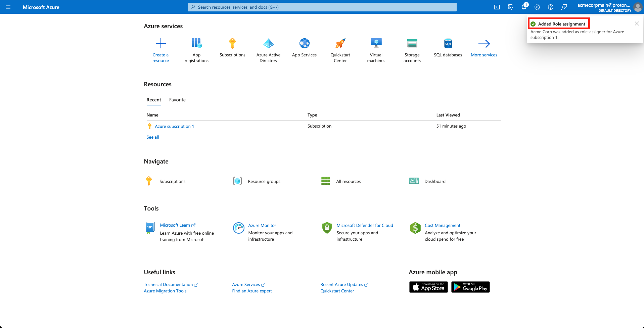Click the More services arrow icon
644x328 pixels.
tap(484, 44)
